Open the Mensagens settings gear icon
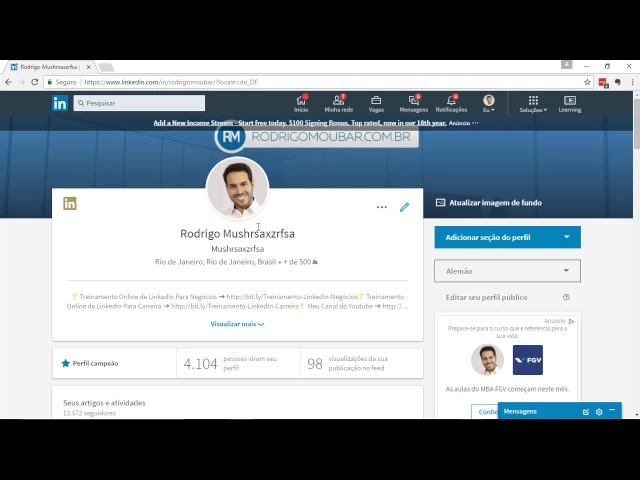 (x=599, y=412)
